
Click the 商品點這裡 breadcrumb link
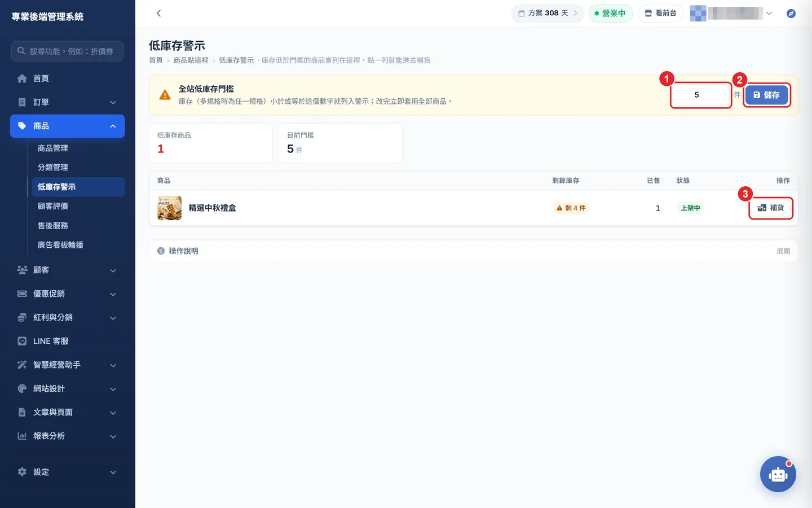(191, 60)
